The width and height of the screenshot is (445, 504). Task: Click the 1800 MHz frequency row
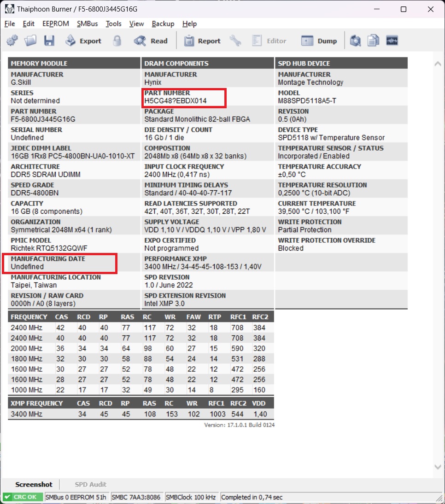[x=141, y=359]
